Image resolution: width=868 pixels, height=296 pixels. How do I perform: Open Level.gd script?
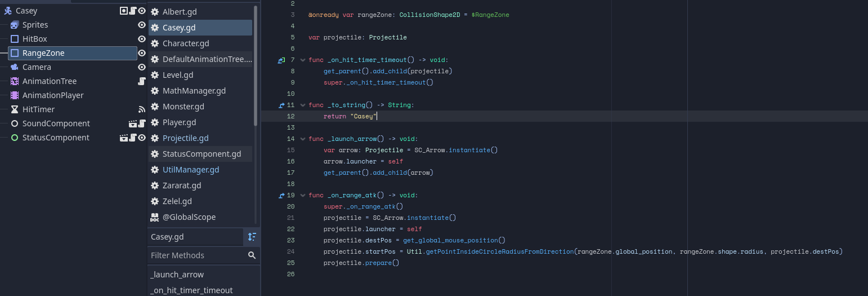pos(200,75)
